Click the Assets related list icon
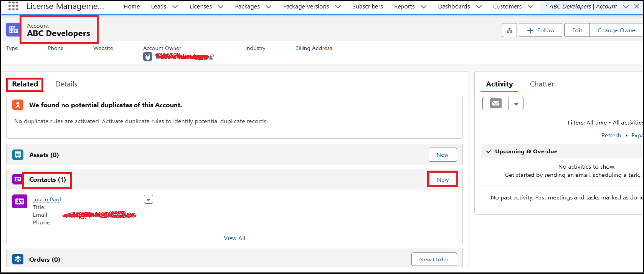Image resolution: width=644 pixels, height=274 pixels. [18, 154]
